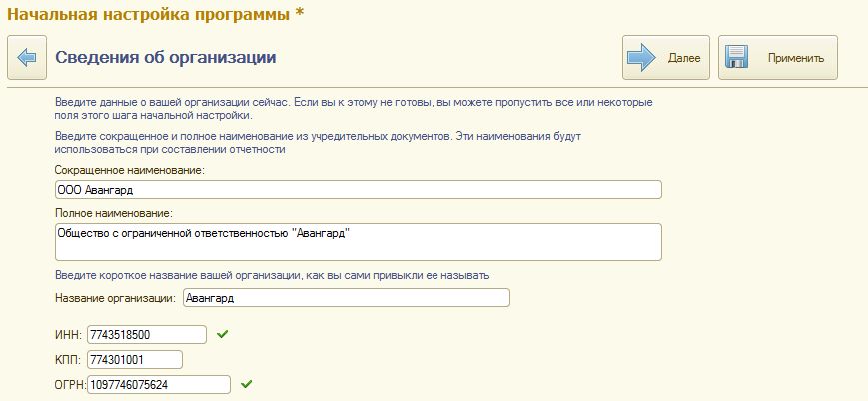868x401 pixels.
Task: Go back with the left arrow button
Action: point(27,58)
